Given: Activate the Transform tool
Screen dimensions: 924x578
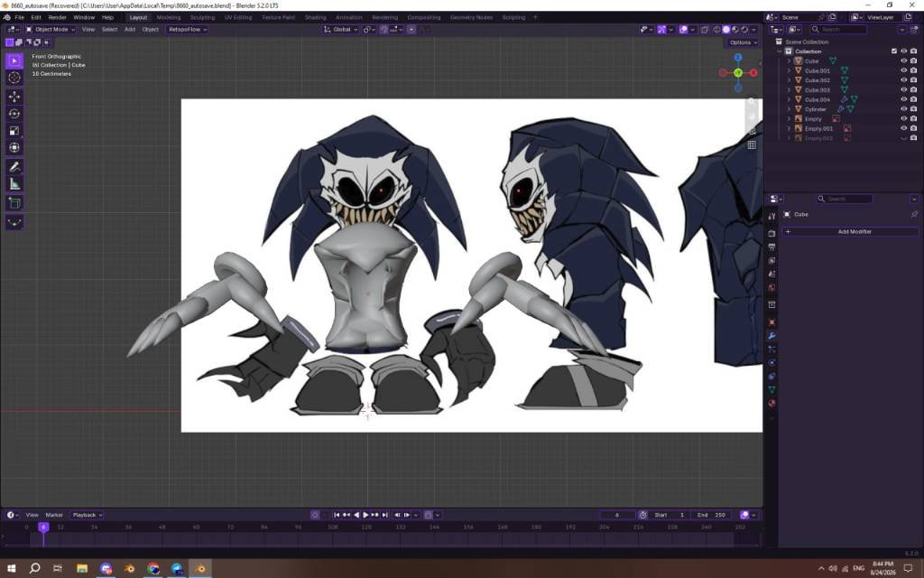Looking at the screenshot, I should [x=14, y=147].
